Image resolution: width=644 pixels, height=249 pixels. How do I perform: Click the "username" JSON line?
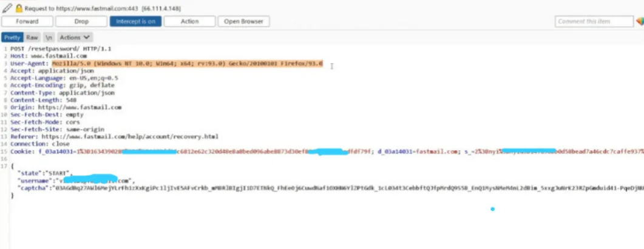click(x=76, y=181)
